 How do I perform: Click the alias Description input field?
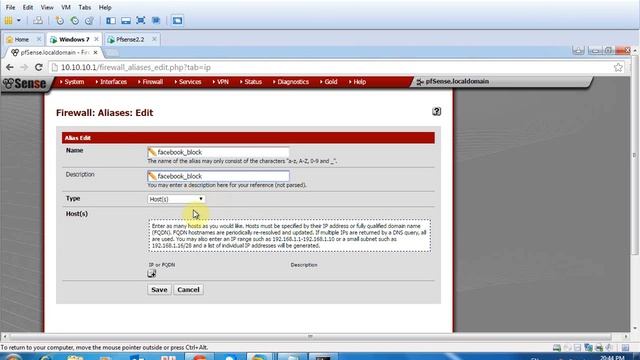pyautogui.click(x=218, y=176)
